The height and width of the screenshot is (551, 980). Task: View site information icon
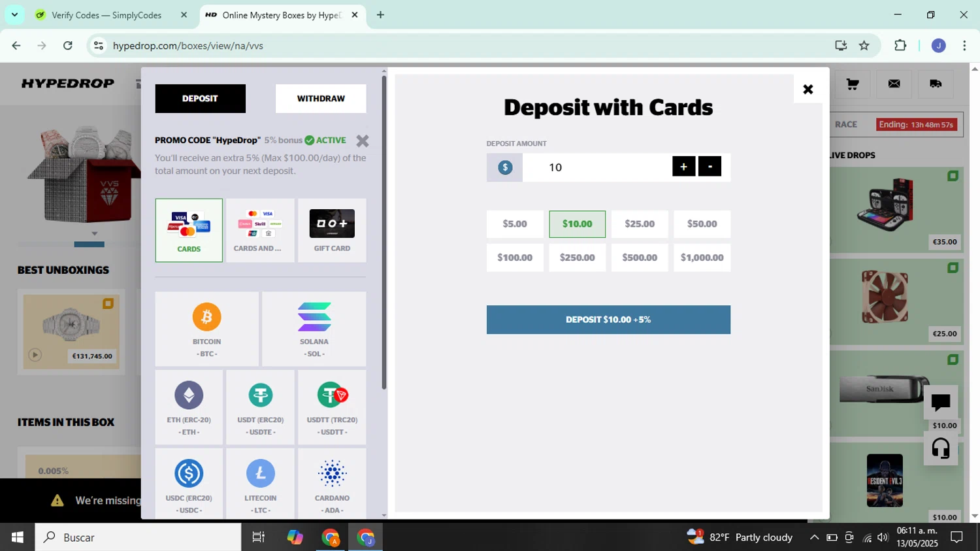click(x=99, y=46)
